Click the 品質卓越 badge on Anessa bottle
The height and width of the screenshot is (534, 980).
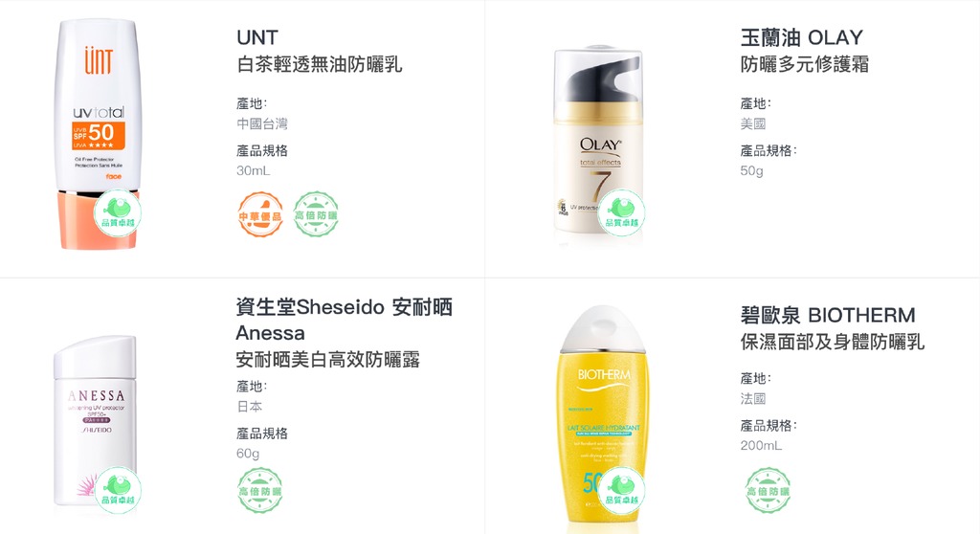118,490
